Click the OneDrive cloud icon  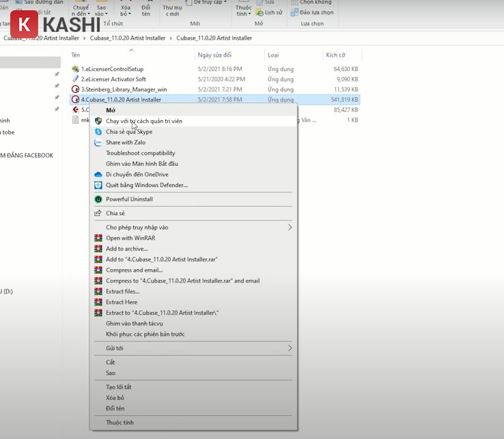coord(98,175)
